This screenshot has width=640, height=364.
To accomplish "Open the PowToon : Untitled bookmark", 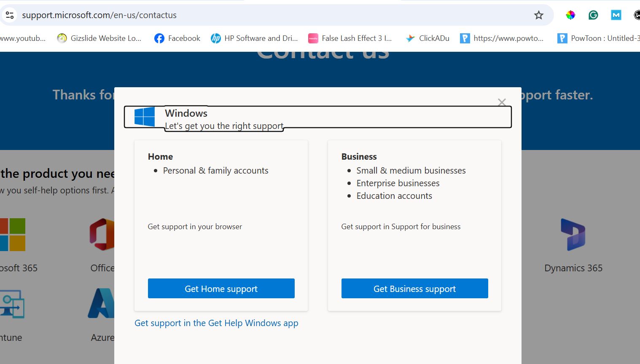I will (599, 38).
